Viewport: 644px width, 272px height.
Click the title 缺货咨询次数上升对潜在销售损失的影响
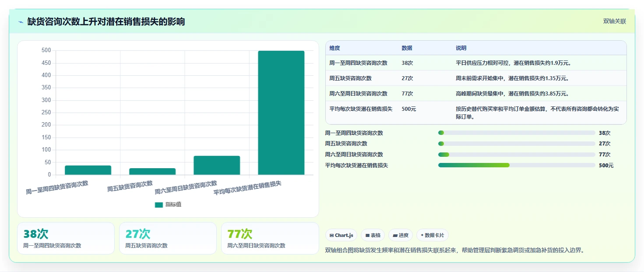106,21
